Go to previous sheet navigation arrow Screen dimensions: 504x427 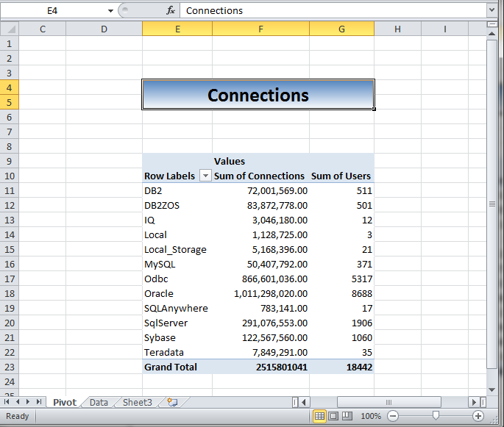click(18, 401)
